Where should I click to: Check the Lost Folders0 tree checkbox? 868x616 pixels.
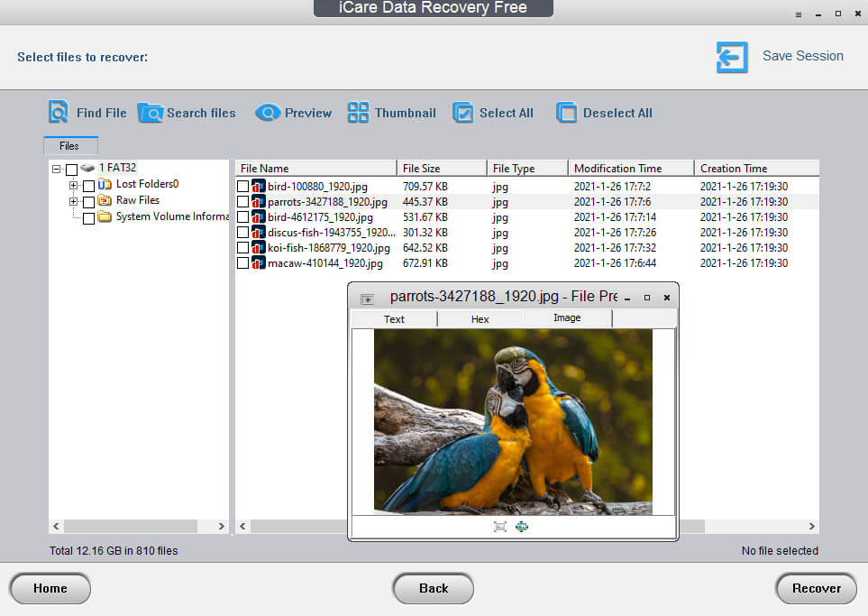pyautogui.click(x=88, y=186)
